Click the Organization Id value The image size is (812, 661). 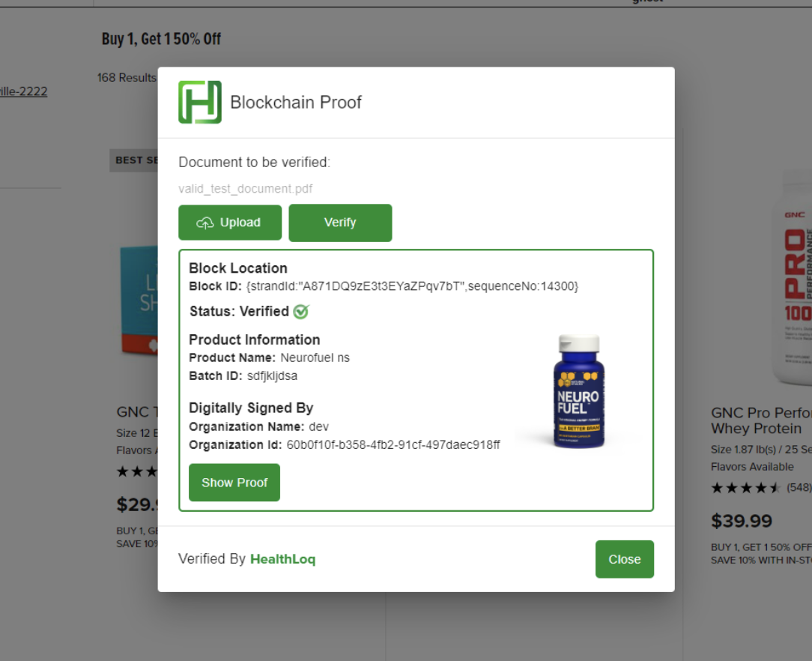pos(393,444)
